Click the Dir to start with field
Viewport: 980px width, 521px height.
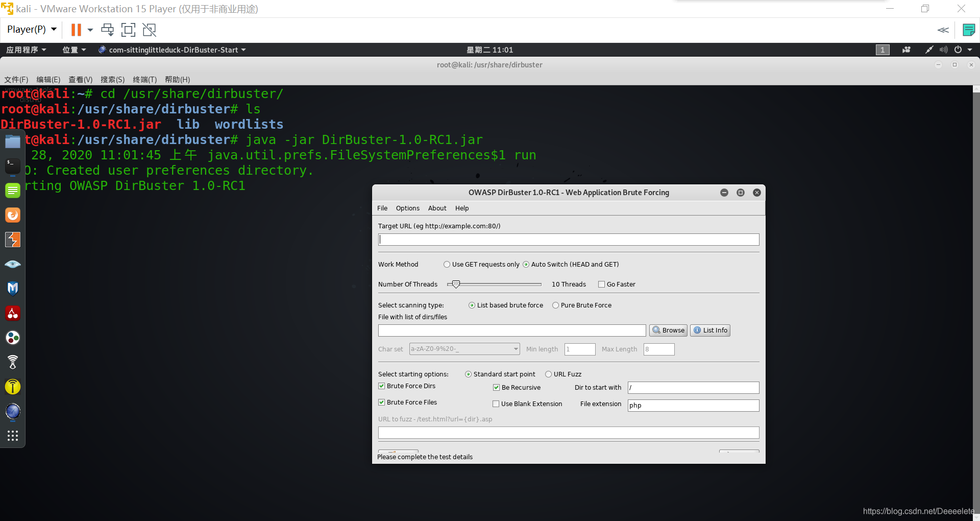pyautogui.click(x=693, y=388)
